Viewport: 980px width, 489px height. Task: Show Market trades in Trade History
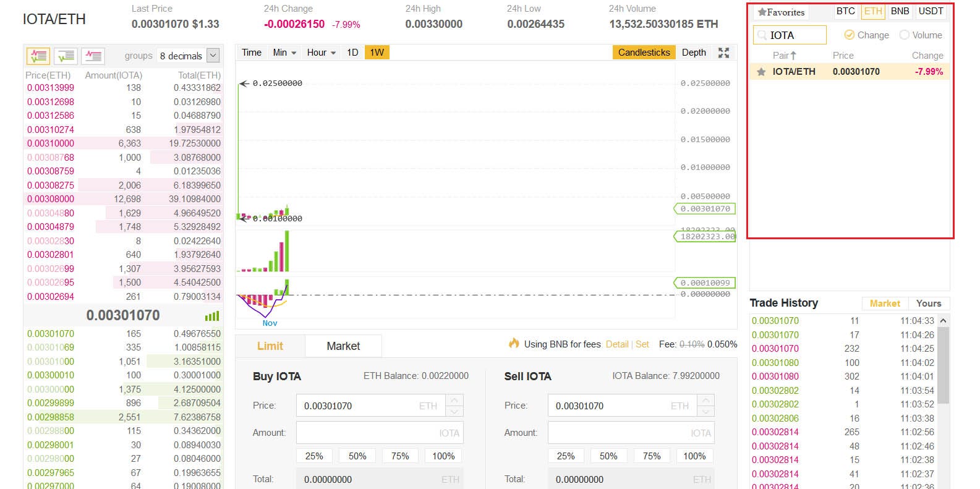885,304
